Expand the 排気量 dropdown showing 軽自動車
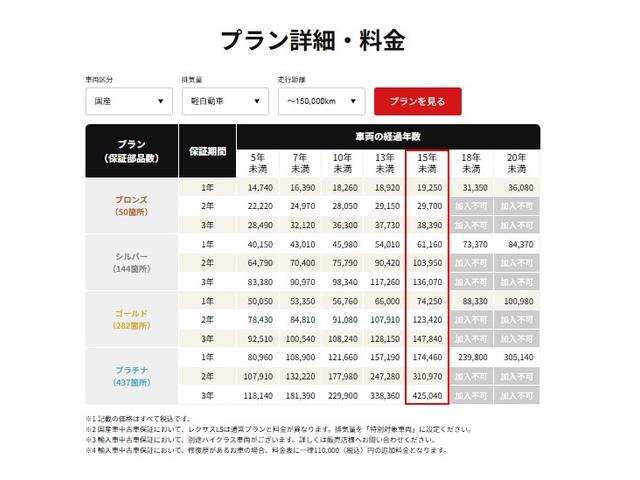 226,101
